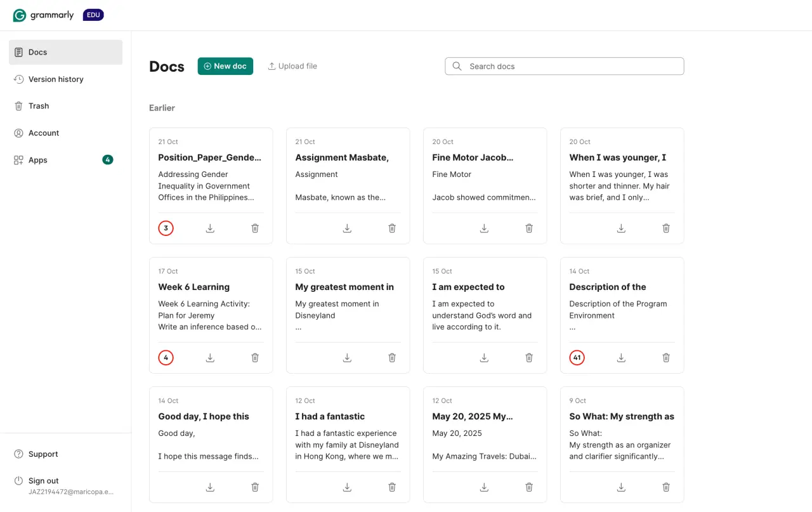Click the search magnifier icon
Image resolution: width=812 pixels, height=512 pixels.
click(x=457, y=66)
